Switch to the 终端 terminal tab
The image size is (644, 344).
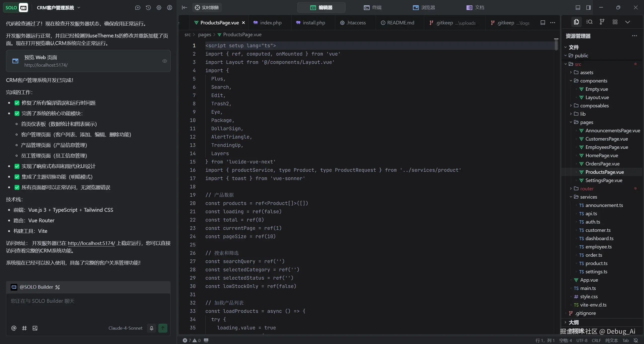[x=373, y=8]
